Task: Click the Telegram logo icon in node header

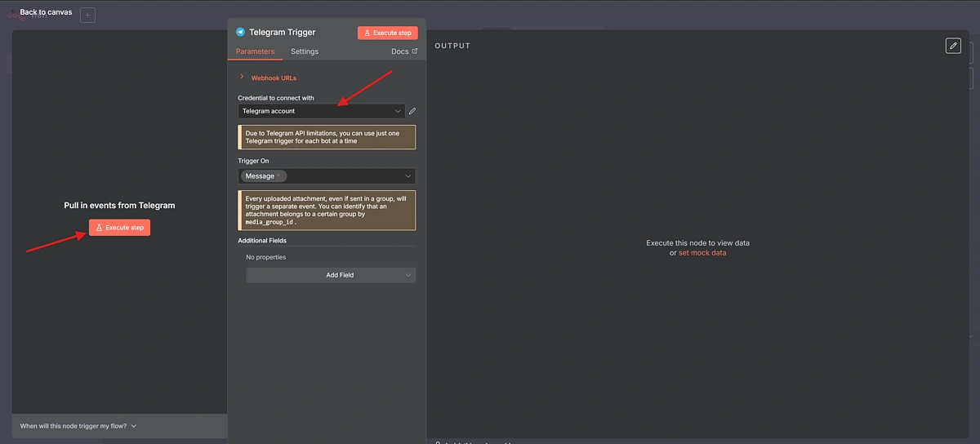Action: pos(240,33)
